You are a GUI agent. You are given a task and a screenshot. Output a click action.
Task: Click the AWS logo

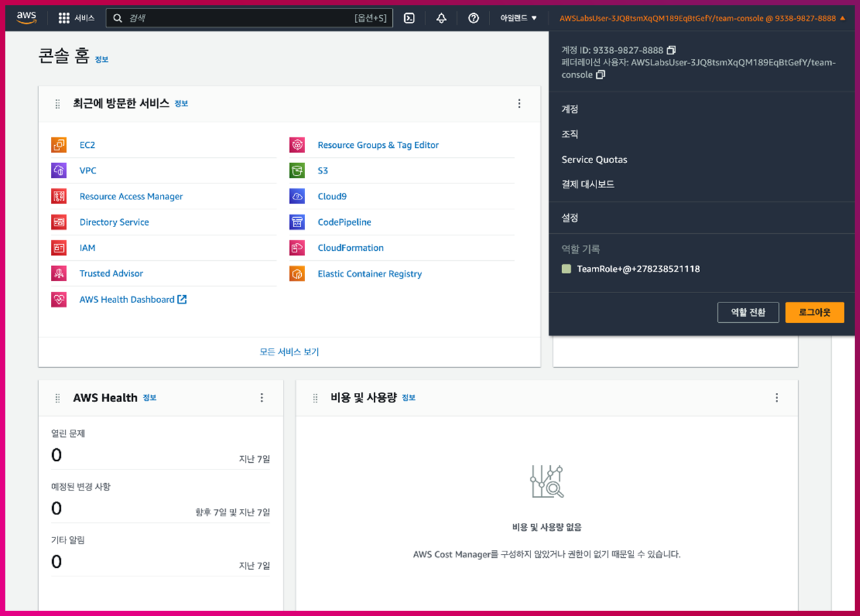(26, 18)
